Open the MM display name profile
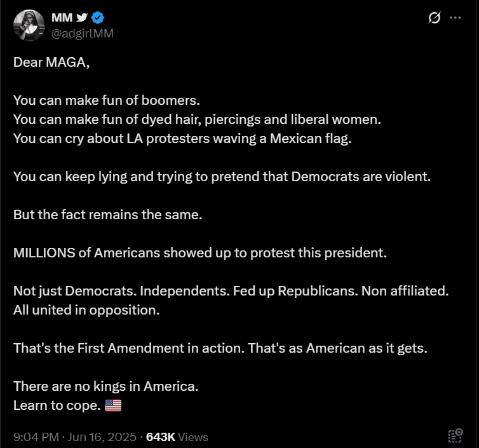Screen dimensions: 479x448 coord(62,17)
